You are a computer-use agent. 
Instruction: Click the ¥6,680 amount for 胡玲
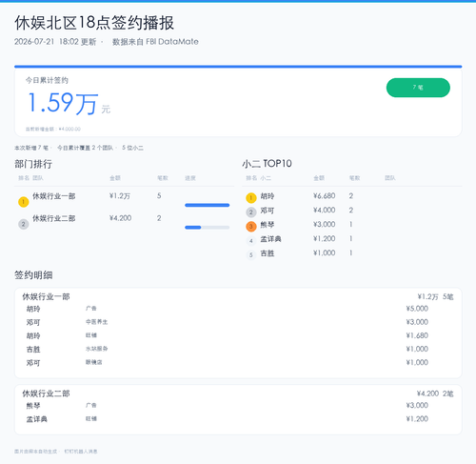click(x=324, y=195)
